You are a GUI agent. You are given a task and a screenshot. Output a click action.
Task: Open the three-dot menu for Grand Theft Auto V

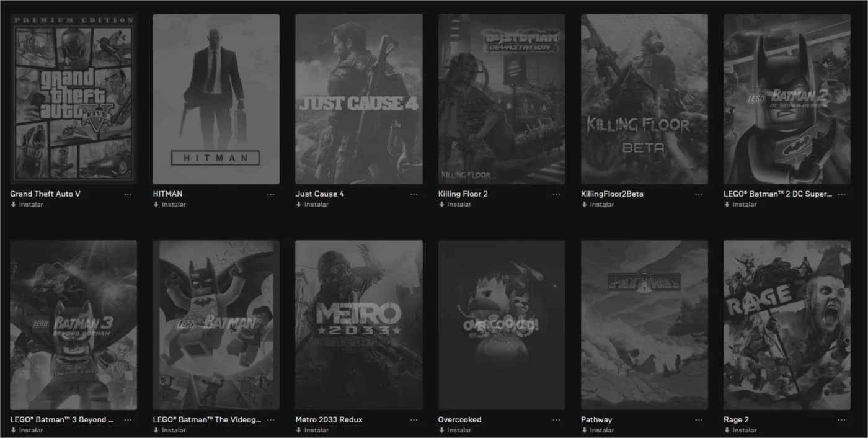[x=128, y=194]
